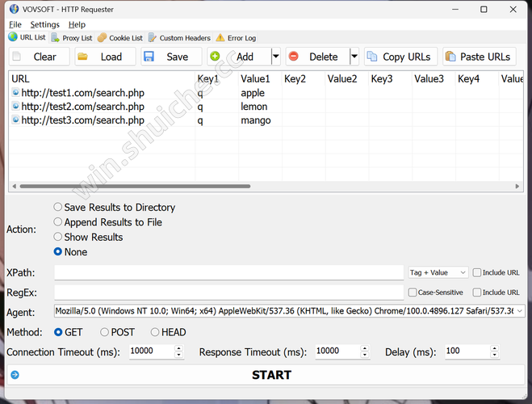The height and width of the screenshot is (404, 532).
Task: Click the Key2 column header
Action: point(304,78)
